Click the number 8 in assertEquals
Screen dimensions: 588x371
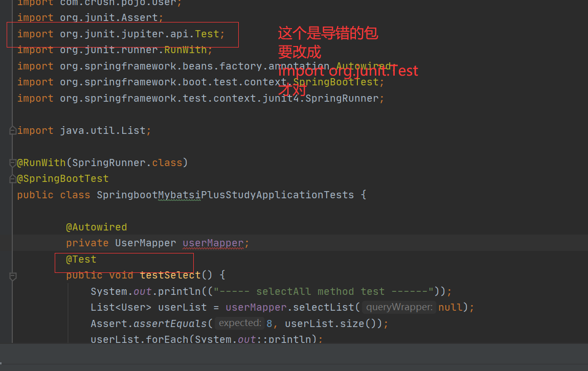(269, 323)
